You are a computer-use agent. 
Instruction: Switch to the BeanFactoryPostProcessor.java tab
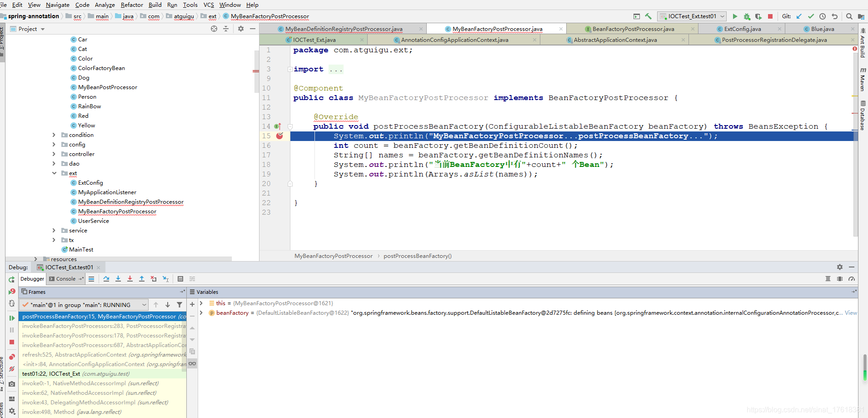[x=633, y=29]
